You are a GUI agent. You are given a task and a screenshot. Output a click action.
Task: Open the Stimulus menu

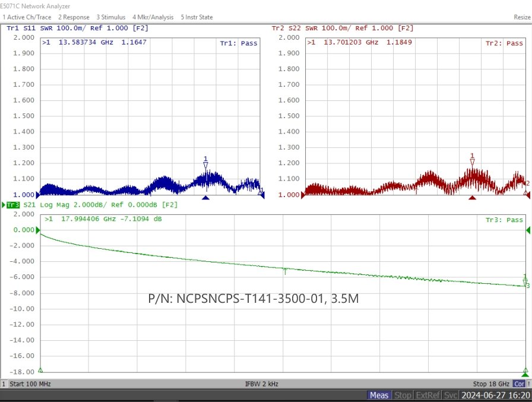pyautogui.click(x=110, y=17)
